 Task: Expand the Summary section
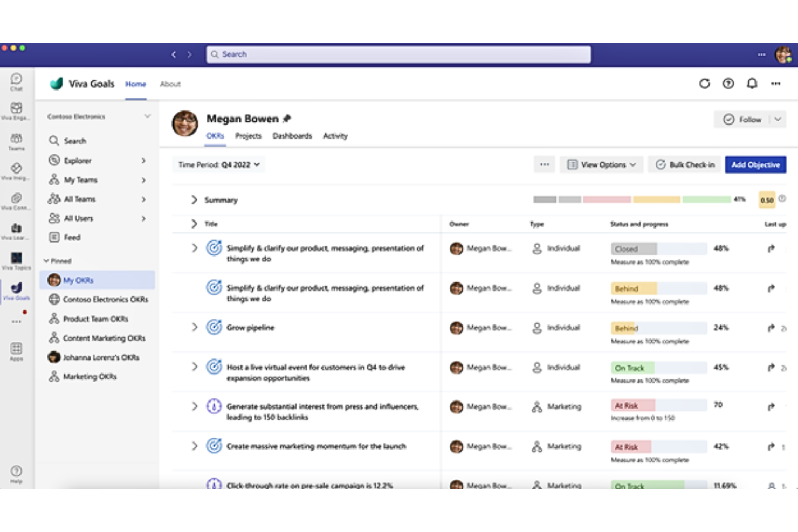click(194, 200)
